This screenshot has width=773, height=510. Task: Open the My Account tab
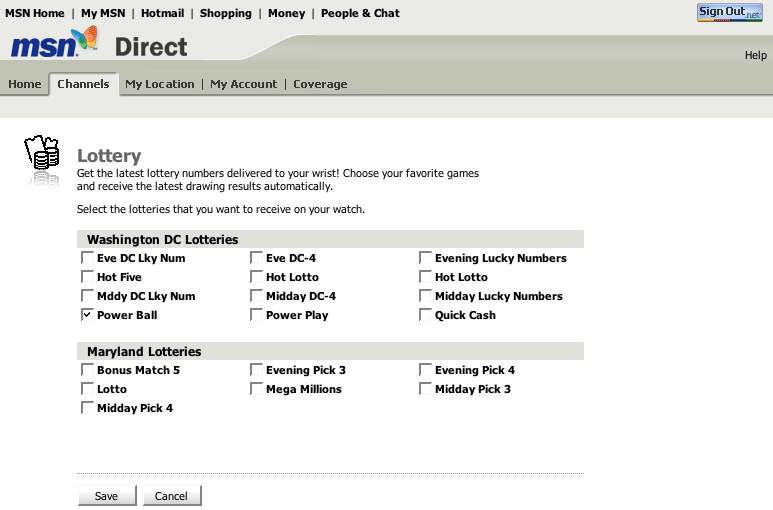244,84
